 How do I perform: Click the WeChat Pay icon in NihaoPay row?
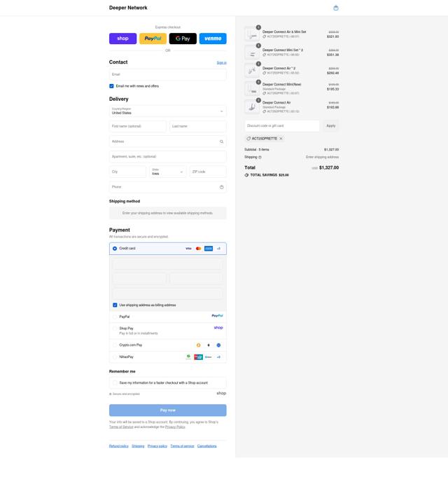188,357
